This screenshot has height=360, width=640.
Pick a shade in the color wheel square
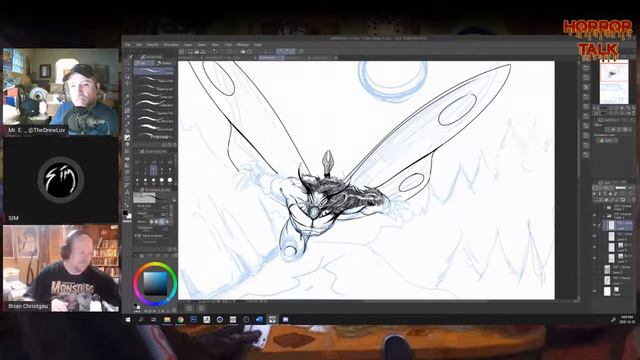click(156, 284)
